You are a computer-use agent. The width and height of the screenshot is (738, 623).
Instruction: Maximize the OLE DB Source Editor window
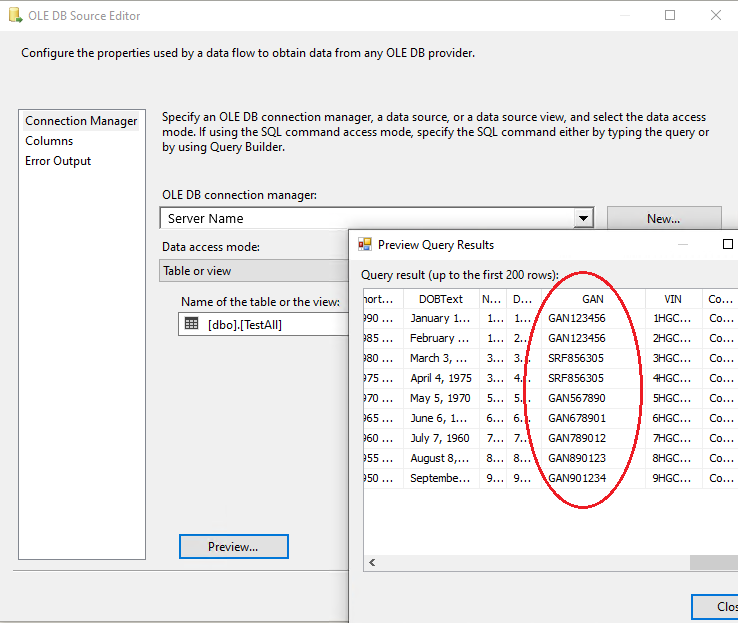[x=670, y=16]
